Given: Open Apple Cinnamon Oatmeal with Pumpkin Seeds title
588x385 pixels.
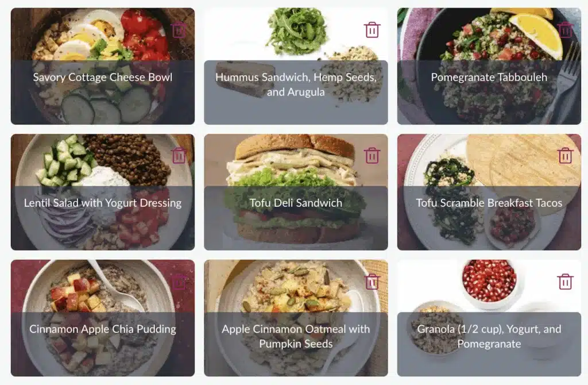Looking at the screenshot, I should pos(296,336).
